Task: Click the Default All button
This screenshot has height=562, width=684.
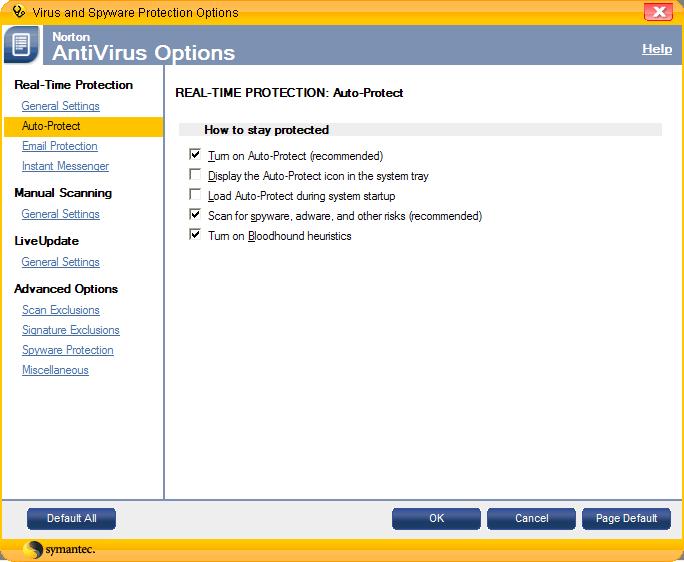Action: point(72,518)
